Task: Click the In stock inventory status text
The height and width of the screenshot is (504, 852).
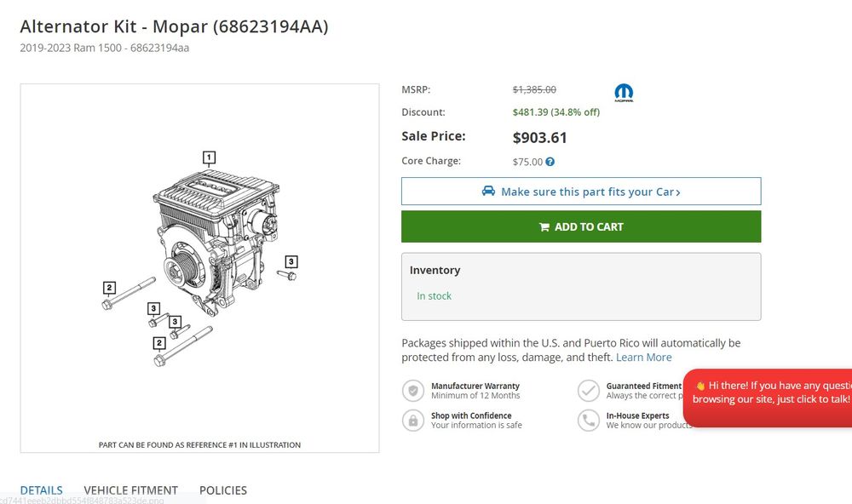Action: tap(435, 296)
